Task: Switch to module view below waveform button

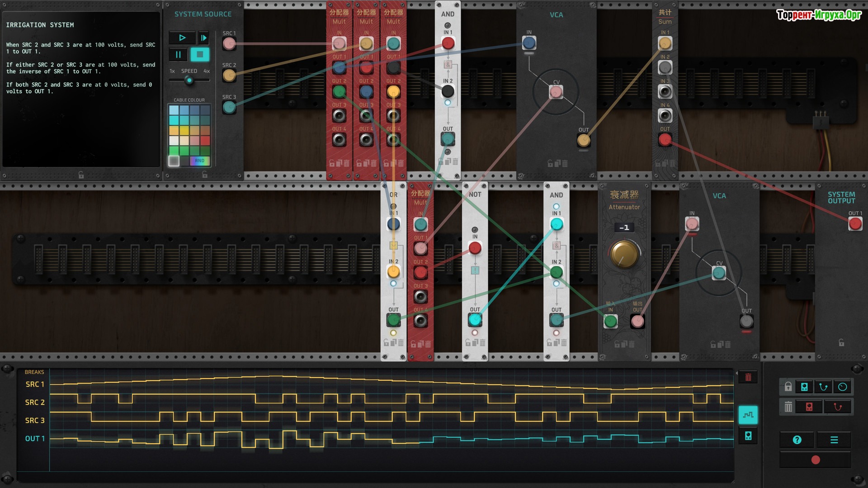Action: pos(748,436)
